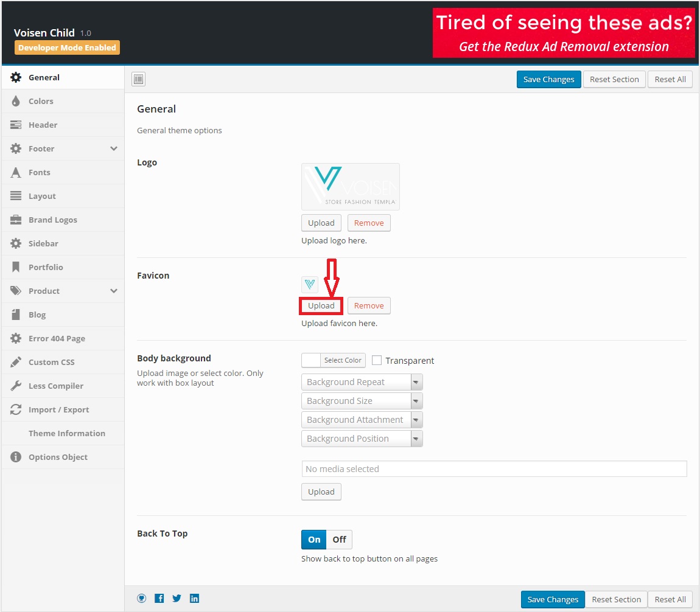Image resolution: width=700 pixels, height=612 pixels.
Task: Click the Twitter bird icon
Action: point(177,598)
